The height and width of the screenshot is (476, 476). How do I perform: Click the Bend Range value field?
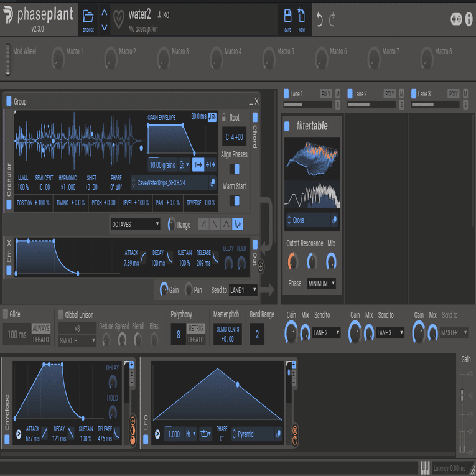tap(257, 334)
